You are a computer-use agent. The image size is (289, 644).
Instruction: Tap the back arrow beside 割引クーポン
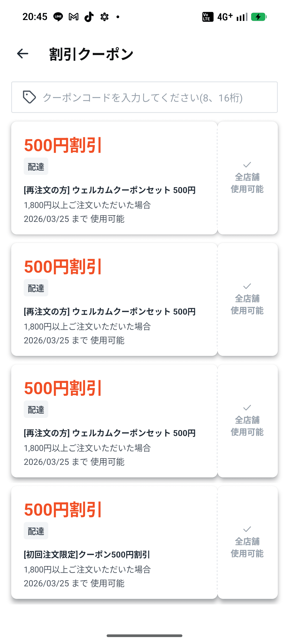click(x=23, y=54)
